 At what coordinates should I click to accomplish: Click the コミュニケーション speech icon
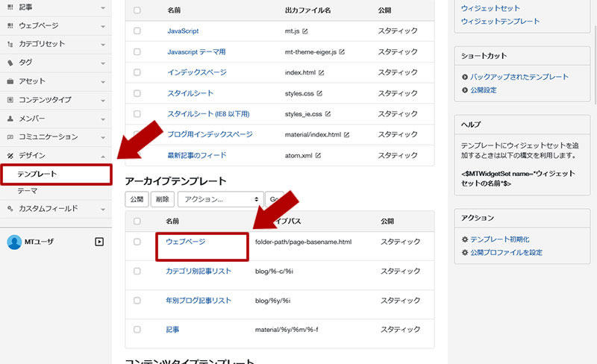[x=10, y=136]
